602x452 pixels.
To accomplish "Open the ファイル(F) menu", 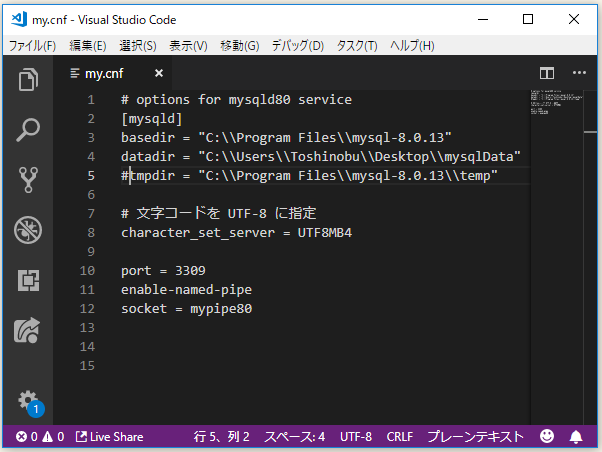I will click(33, 46).
